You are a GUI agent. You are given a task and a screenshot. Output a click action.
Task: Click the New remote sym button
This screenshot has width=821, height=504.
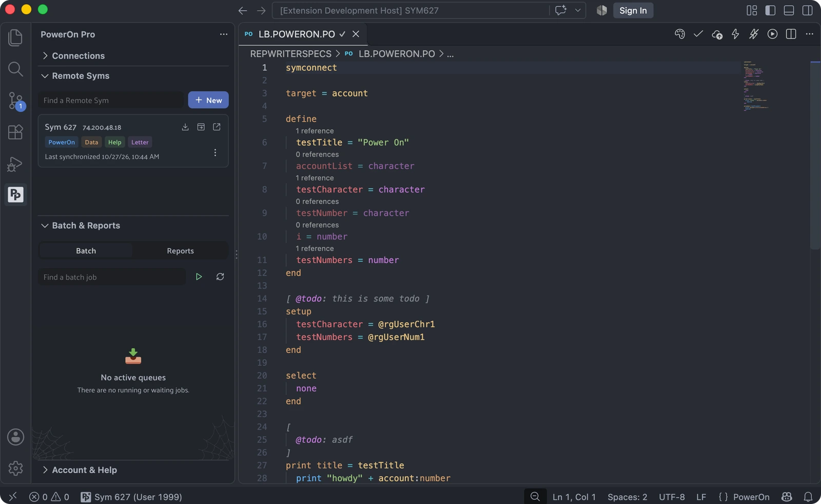click(208, 100)
